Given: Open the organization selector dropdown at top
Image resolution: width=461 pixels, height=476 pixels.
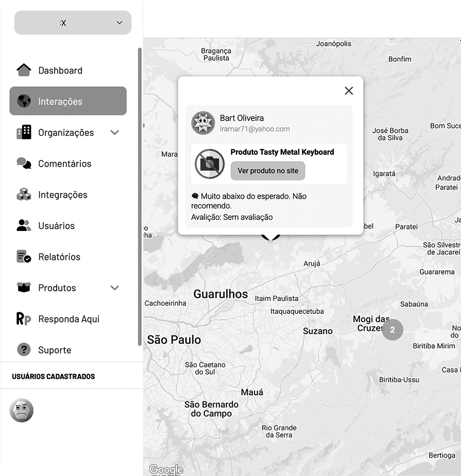Looking at the screenshot, I should (73, 23).
